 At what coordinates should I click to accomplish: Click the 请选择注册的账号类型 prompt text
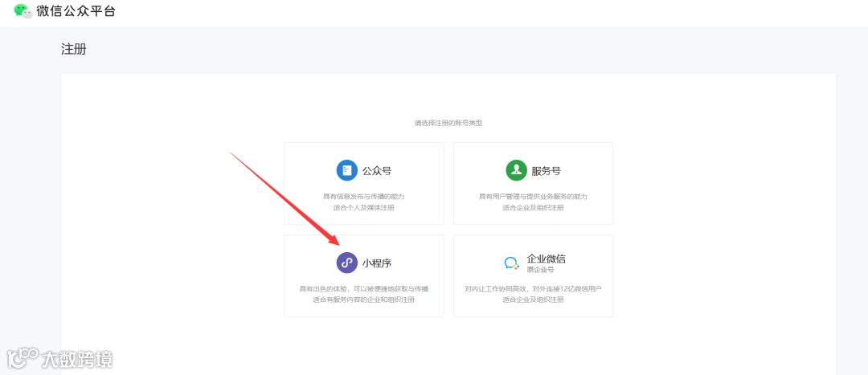[x=448, y=124]
